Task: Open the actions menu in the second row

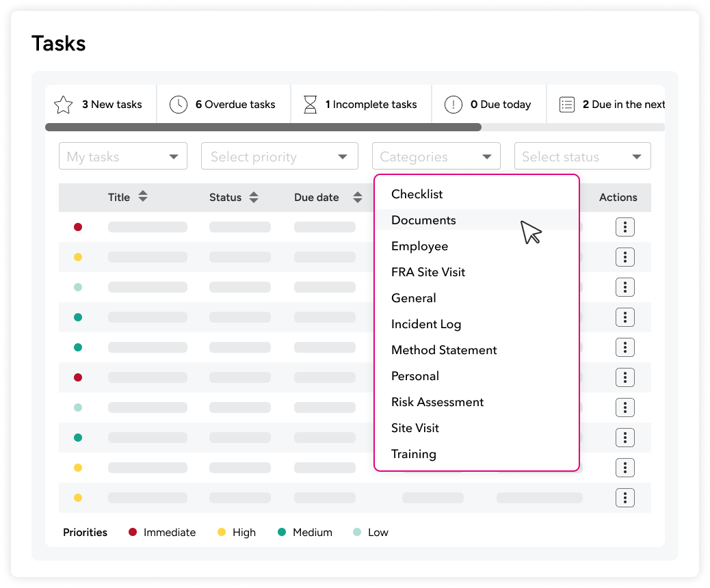Action: [625, 257]
